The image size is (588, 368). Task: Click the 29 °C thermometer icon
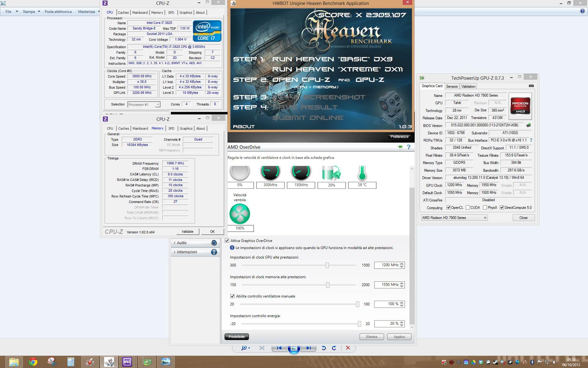point(362,173)
